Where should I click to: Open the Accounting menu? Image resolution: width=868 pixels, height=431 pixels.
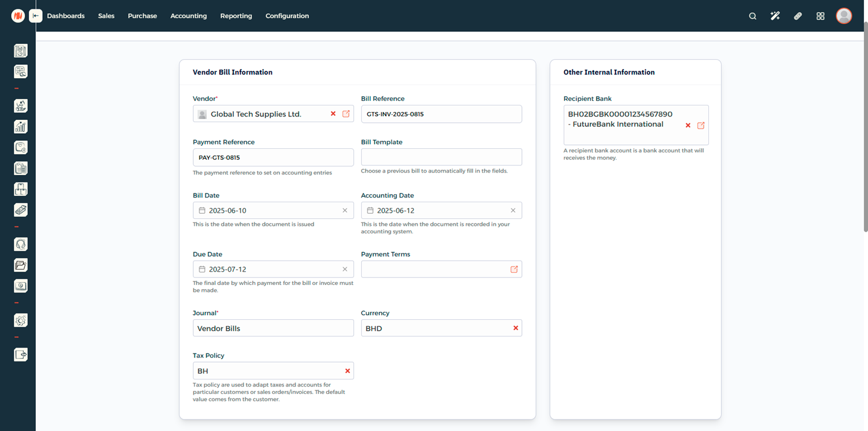(x=188, y=16)
